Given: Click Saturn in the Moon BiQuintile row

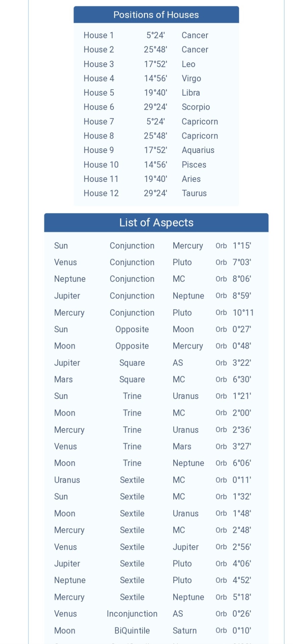Looking at the screenshot, I should (184, 631).
